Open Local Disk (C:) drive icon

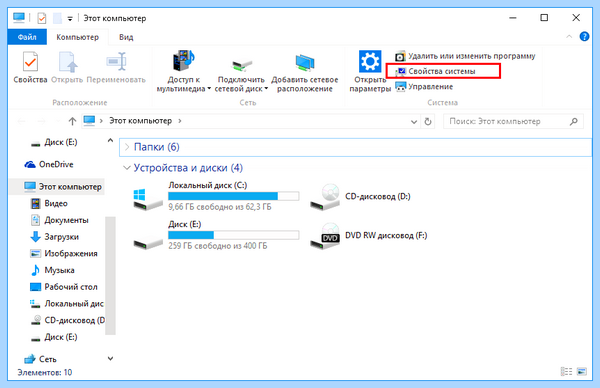[x=148, y=199]
